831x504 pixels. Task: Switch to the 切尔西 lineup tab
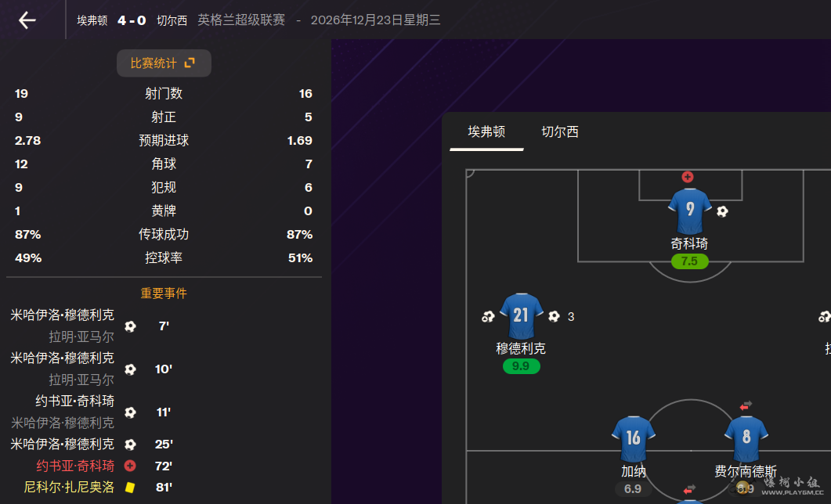(560, 131)
